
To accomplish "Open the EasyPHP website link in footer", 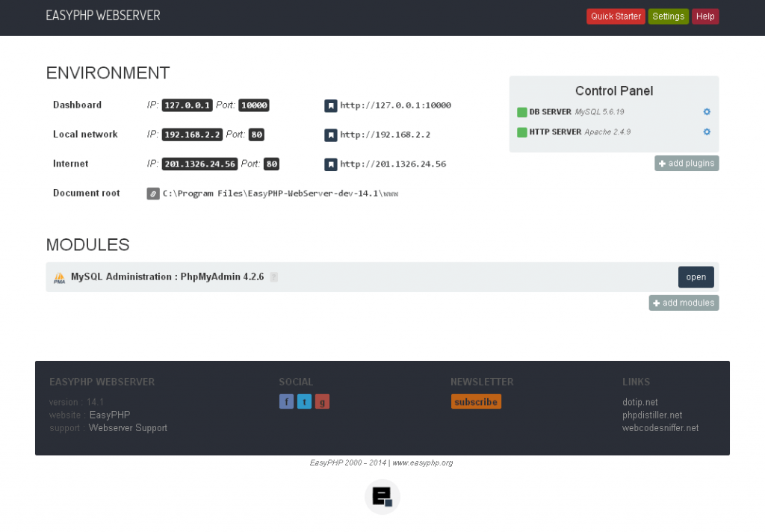I will (x=110, y=415).
